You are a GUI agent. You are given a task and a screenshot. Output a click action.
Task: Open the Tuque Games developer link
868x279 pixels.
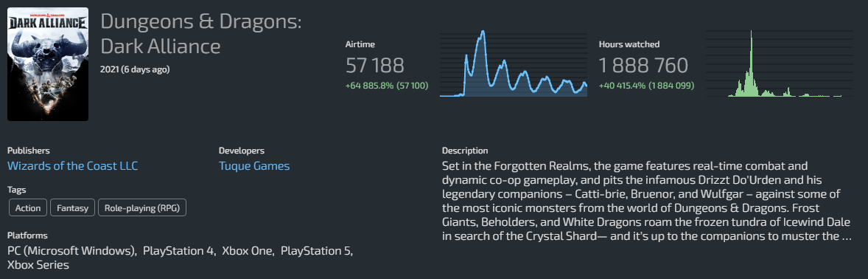pos(254,166)
